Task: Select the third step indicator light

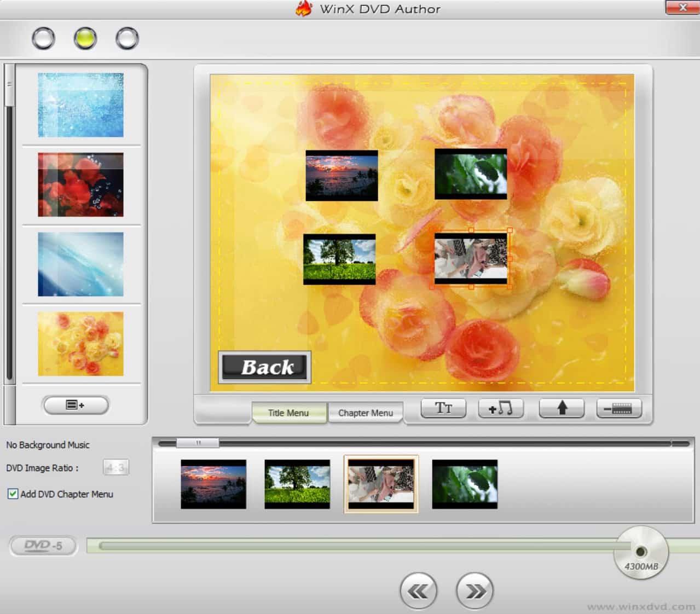Action: point(126,38)
